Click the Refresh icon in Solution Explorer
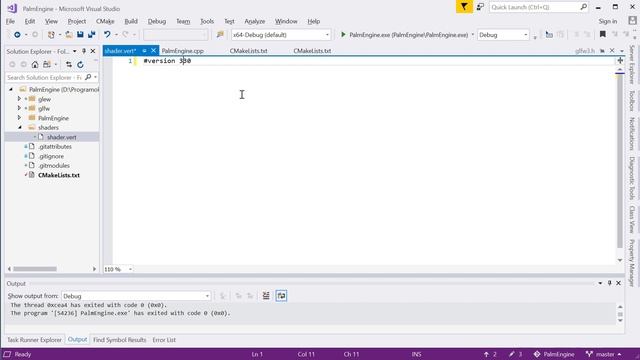The height and width of the screenshot is (360, 640). [x=80, y=64]
